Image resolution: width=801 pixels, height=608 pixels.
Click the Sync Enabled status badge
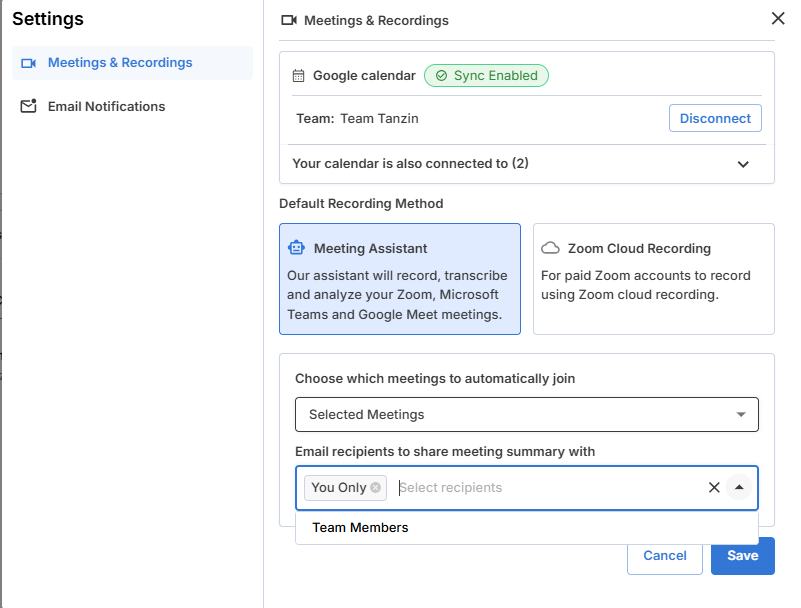pos(486,76)
